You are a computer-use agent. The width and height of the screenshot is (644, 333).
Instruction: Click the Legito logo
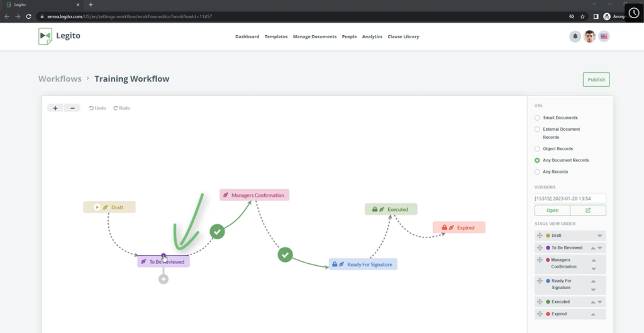point(59,36)
